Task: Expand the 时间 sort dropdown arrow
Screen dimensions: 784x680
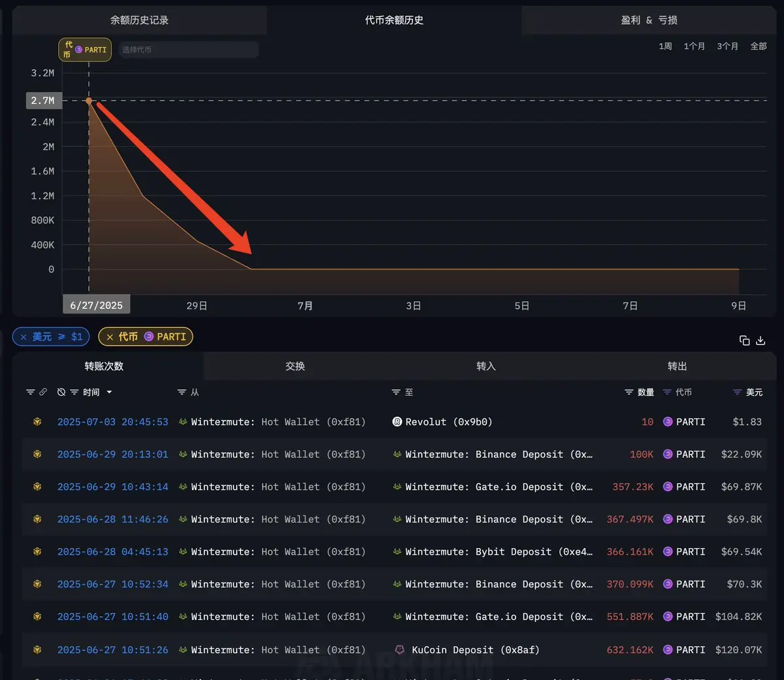Action: click(109, 392)
